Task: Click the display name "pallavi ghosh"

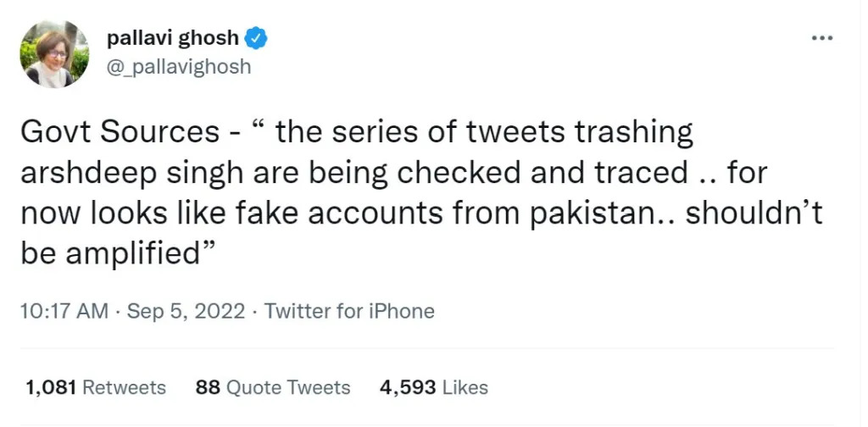Action: coord(173,38)
